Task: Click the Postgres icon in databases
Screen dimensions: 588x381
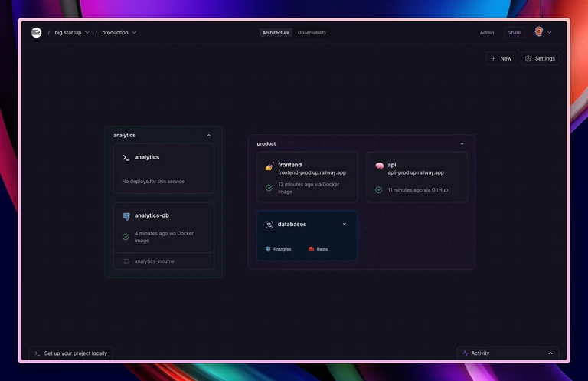Action: click(x=268, y=249)
